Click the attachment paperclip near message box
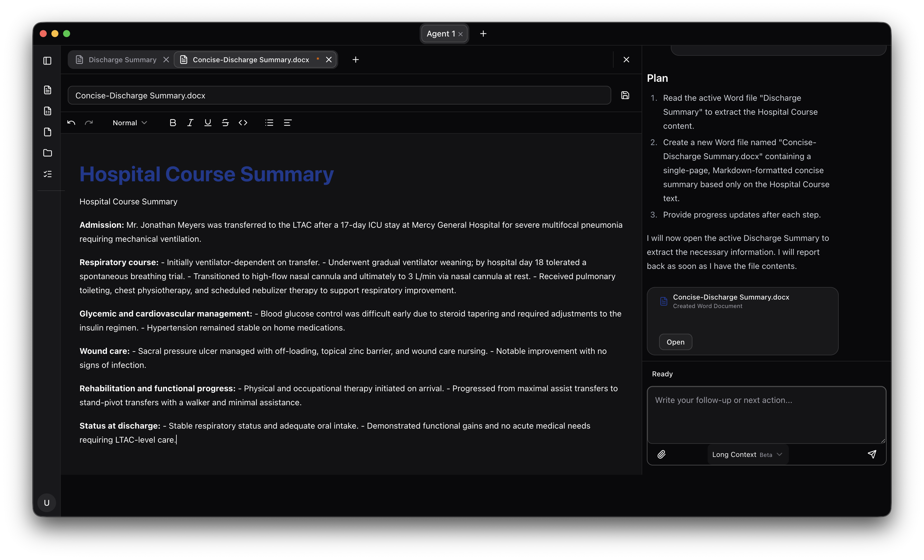This screenshot has width=924, height=560. click(x=661, y=454)
